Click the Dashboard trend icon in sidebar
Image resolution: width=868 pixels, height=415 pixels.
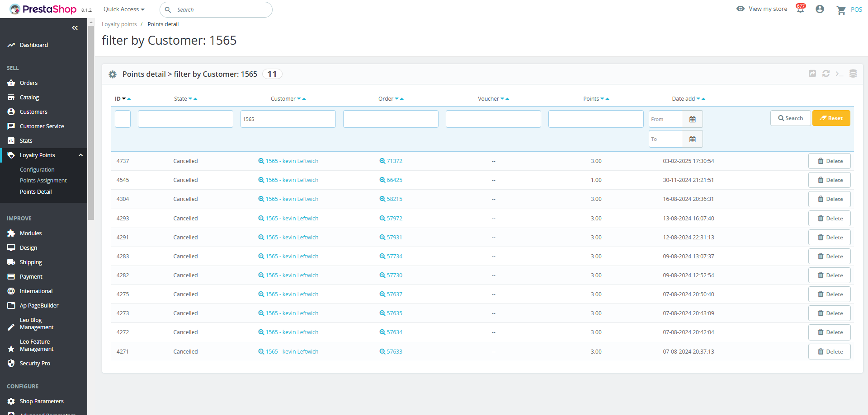click(11, 45)
